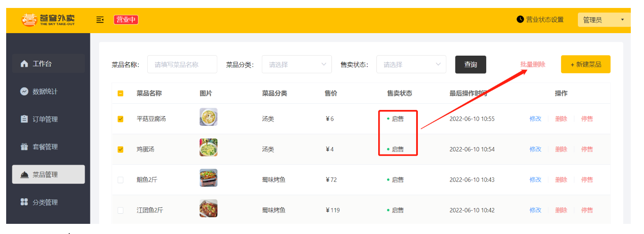
Task: Click 停售 for 平菇豆腐汤
Action: click(587, 119)
